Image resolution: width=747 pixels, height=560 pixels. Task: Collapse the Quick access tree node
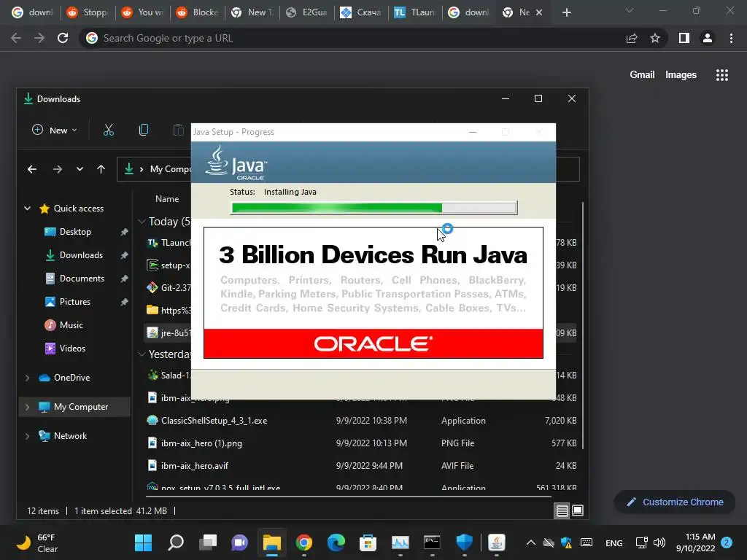[28, 209]
